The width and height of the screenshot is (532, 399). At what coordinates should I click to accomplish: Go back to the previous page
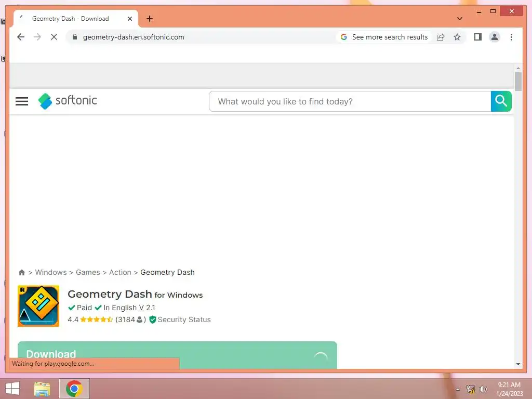(x=21, y=37)
